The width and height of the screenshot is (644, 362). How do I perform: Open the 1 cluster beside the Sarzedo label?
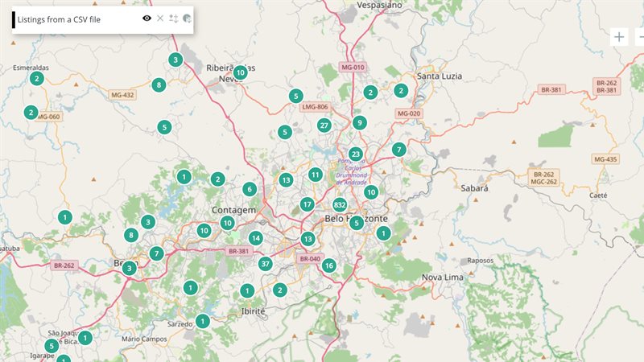pyautogui.click(x=203, y=321)
